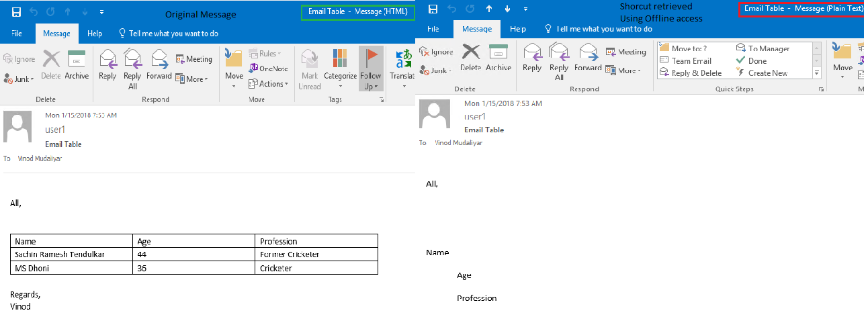The height and width of the screenshot is (323, 868).
Task: Open File tab in HTML message window
Action: [17, 34]
